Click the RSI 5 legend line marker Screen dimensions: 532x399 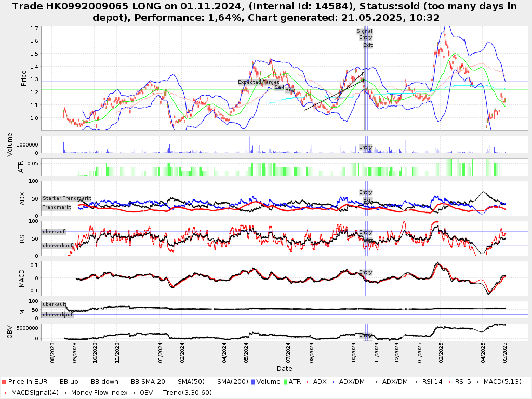click(449, 382)
